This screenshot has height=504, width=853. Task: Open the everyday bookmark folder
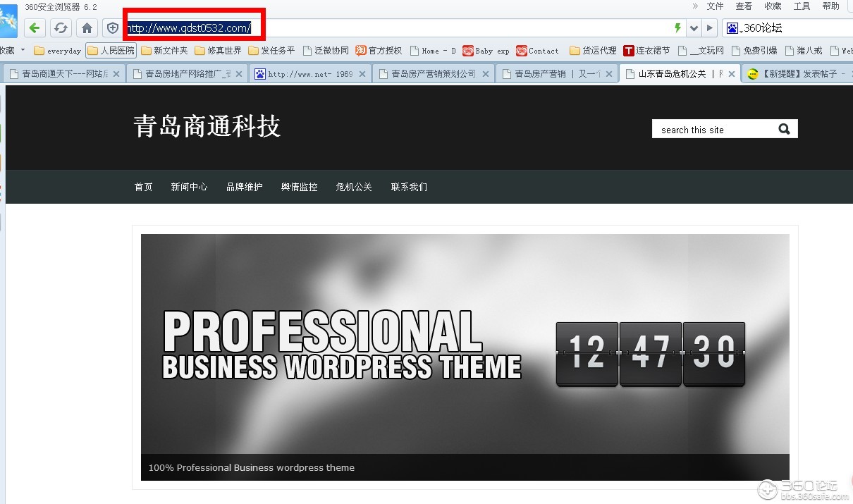tap(58, 51)
